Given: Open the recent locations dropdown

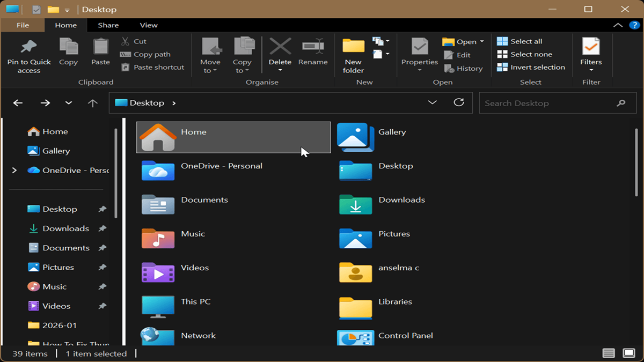Looking at the screenshot, I should [69, 103].
